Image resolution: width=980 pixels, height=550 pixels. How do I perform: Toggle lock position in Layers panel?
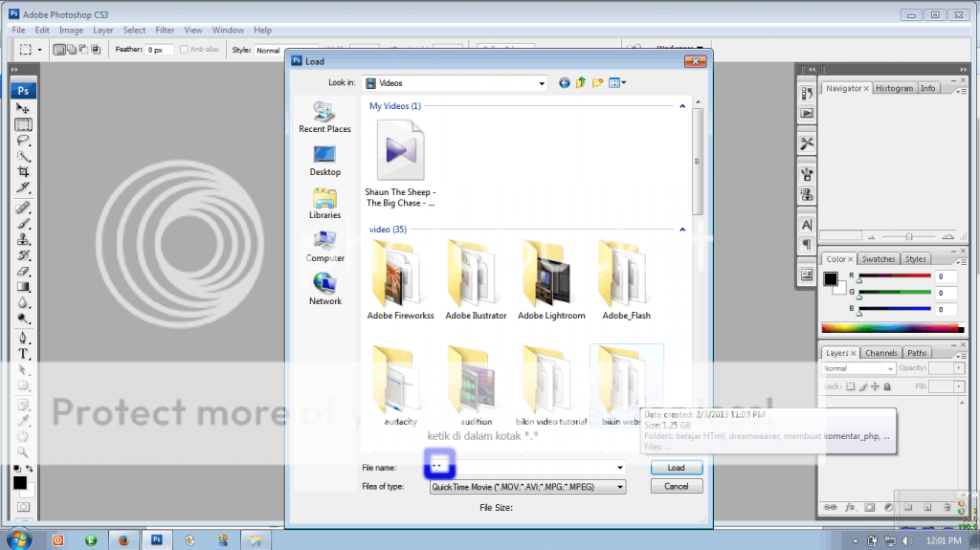coord(875,386)
